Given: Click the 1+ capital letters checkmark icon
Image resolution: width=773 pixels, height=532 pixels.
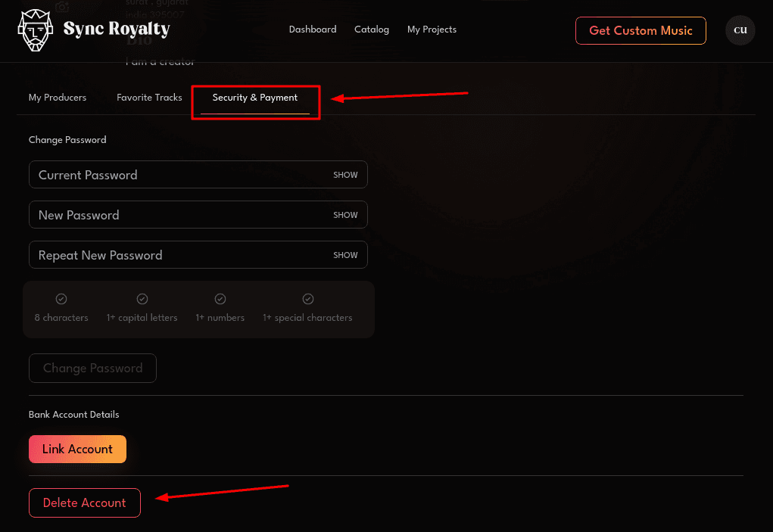Looking at the screenshot, I should tap(142, 299).
